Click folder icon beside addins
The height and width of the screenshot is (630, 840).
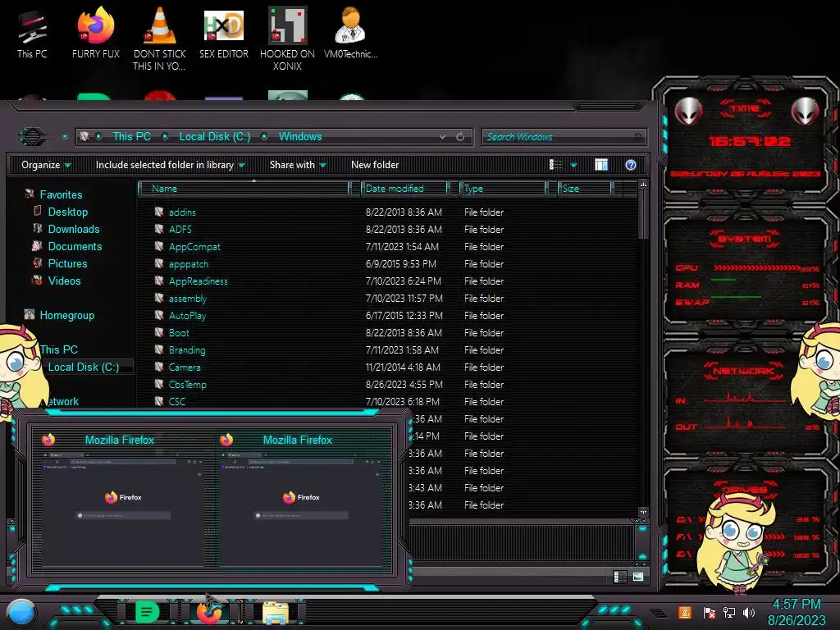click(x=159, y=212)
